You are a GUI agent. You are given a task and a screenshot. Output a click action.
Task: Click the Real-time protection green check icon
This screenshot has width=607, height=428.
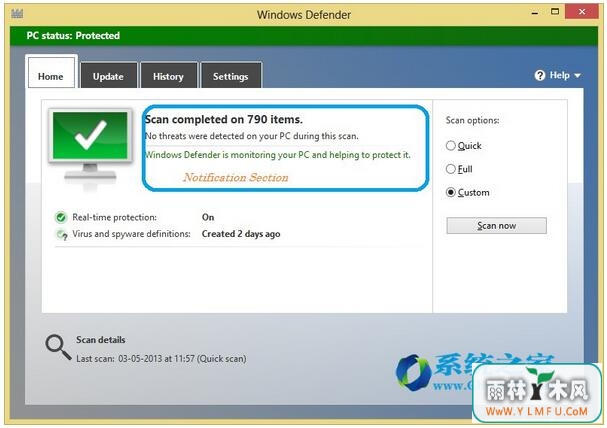61,217
